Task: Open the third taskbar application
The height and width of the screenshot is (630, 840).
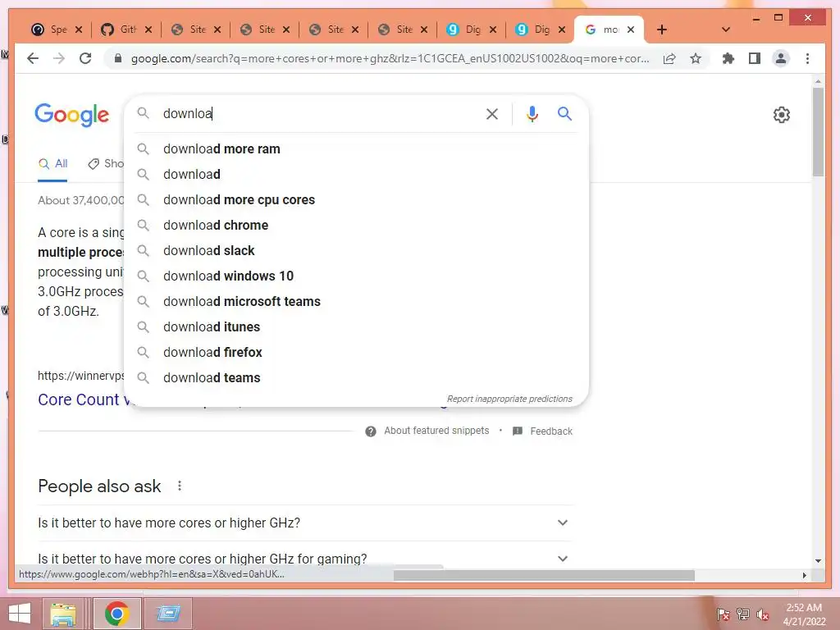Action: click(x=168, y=614)
